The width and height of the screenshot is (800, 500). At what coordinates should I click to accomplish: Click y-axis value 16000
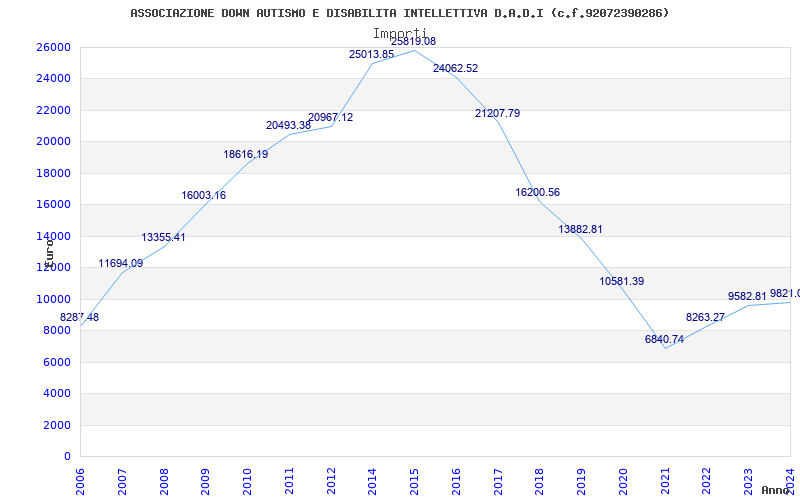point(53,205)
